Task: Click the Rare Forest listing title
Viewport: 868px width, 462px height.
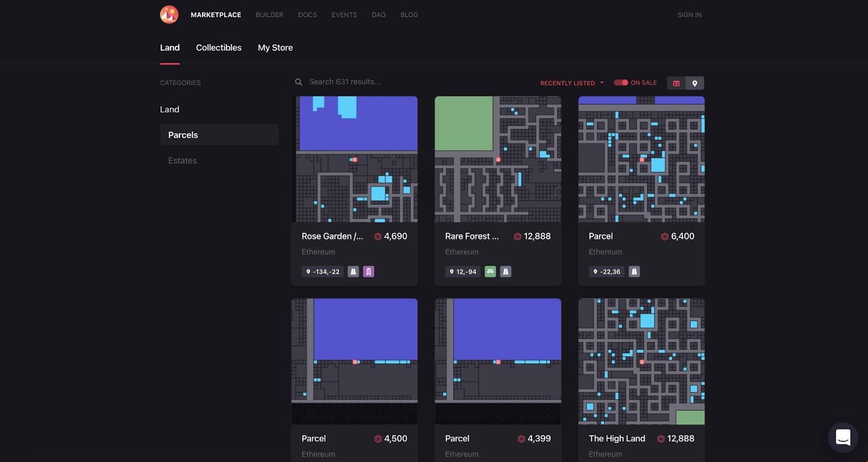Action: 472,236
